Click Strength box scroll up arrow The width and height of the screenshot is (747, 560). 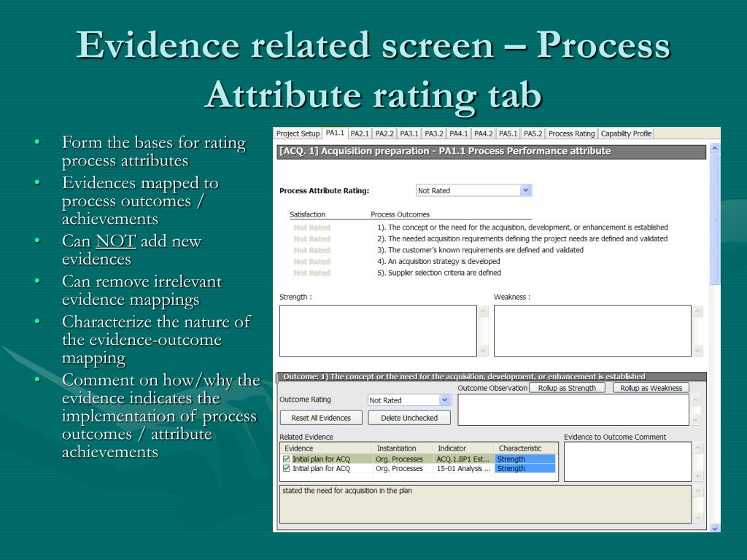tap(483, 311)
